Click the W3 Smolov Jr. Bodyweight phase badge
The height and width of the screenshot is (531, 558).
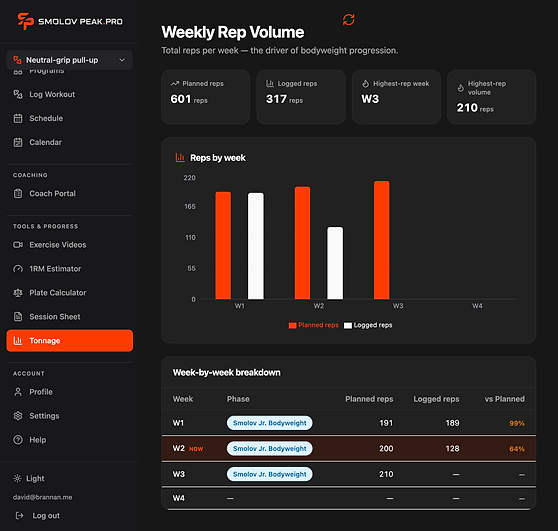click(269, 474)
